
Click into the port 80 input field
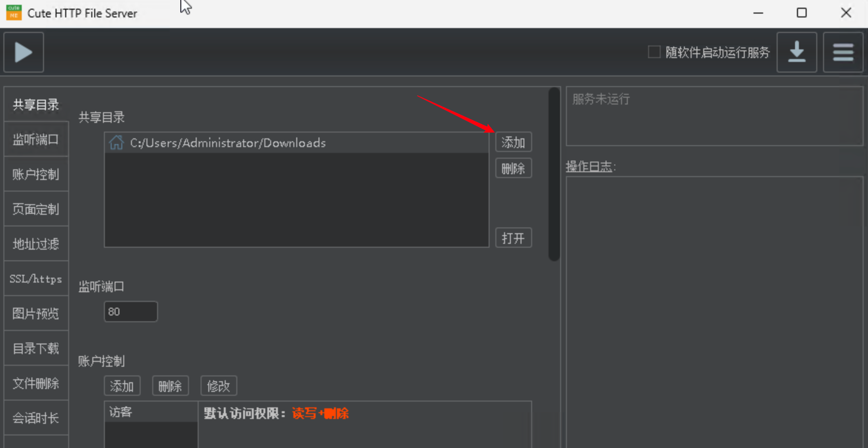click(130, 312)
